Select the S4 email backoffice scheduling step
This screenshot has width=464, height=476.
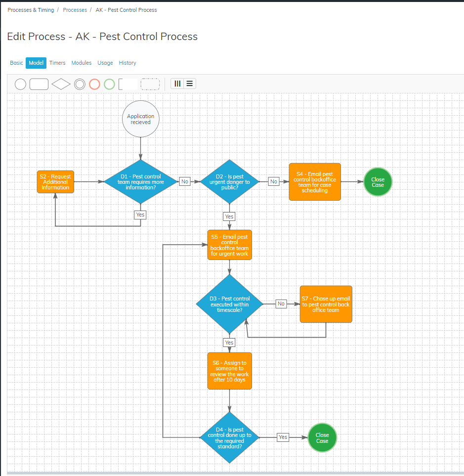tap(315, 182)
